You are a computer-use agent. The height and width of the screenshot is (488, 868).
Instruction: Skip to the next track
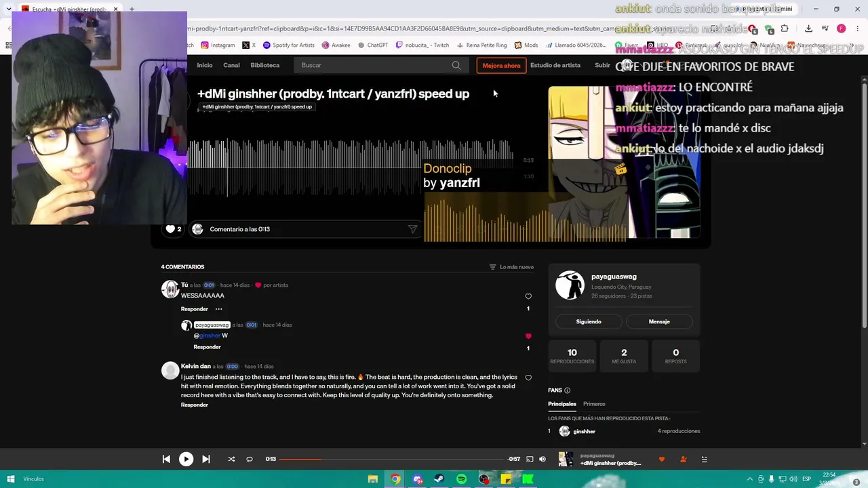coord(206,459)
